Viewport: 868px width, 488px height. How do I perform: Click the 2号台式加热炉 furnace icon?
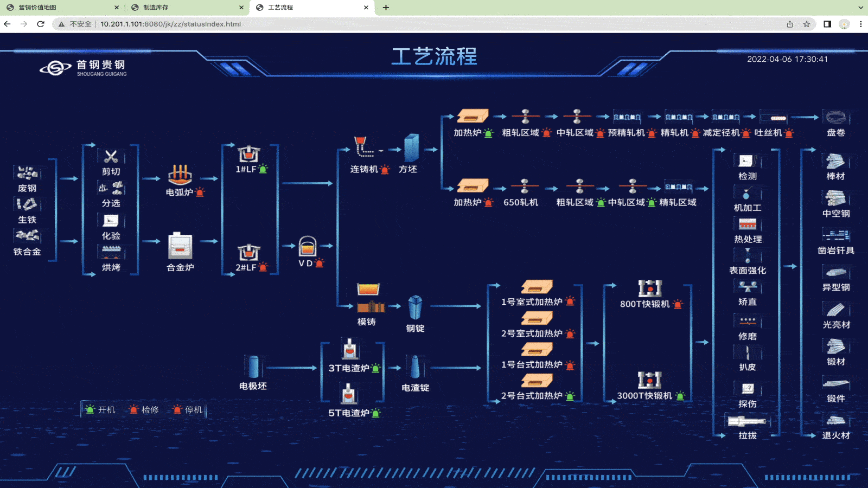[537, 381]
